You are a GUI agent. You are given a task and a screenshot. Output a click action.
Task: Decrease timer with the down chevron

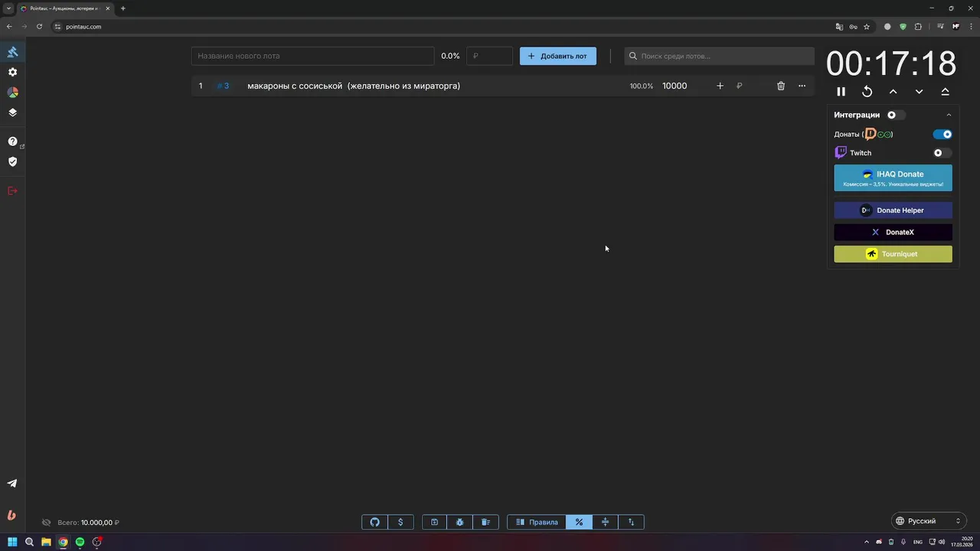click(x=919, y=91)
